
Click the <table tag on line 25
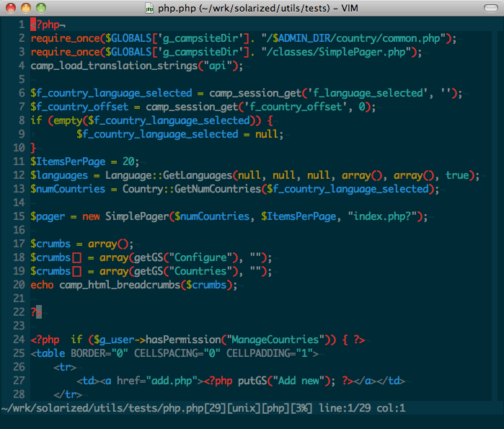pyautogui.click(x=48, y=353)
